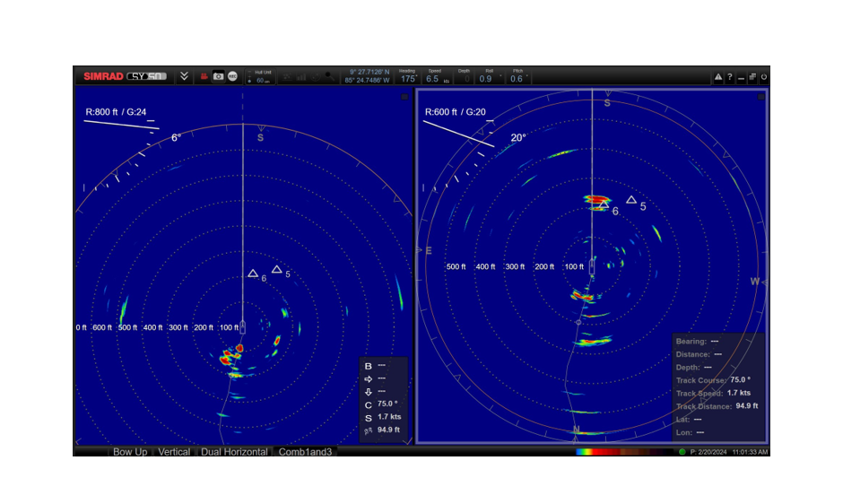843x504 pixels.
Task: Select target marker 6 in left sonar view
Action: pos(253,274)
